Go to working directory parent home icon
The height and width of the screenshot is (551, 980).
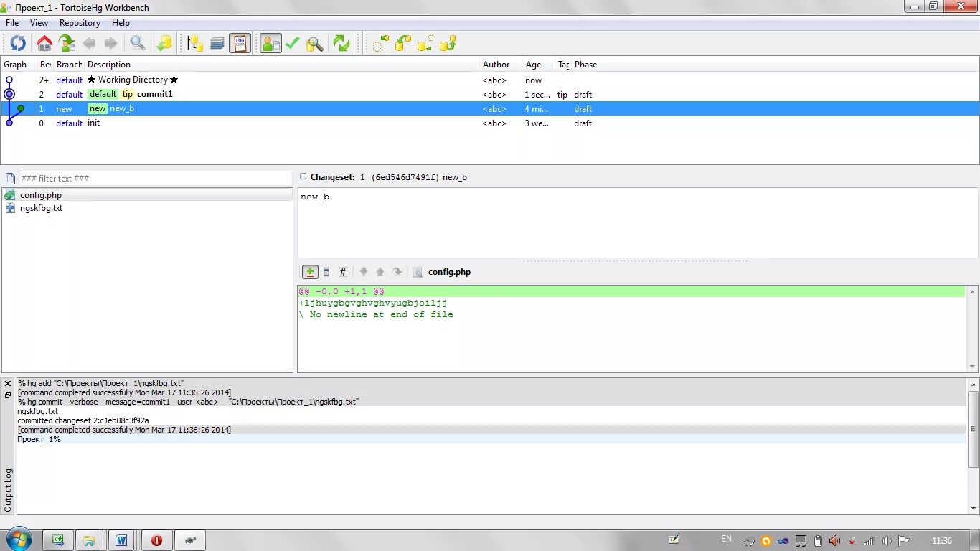pyautogui.click(x=44, y=44)
